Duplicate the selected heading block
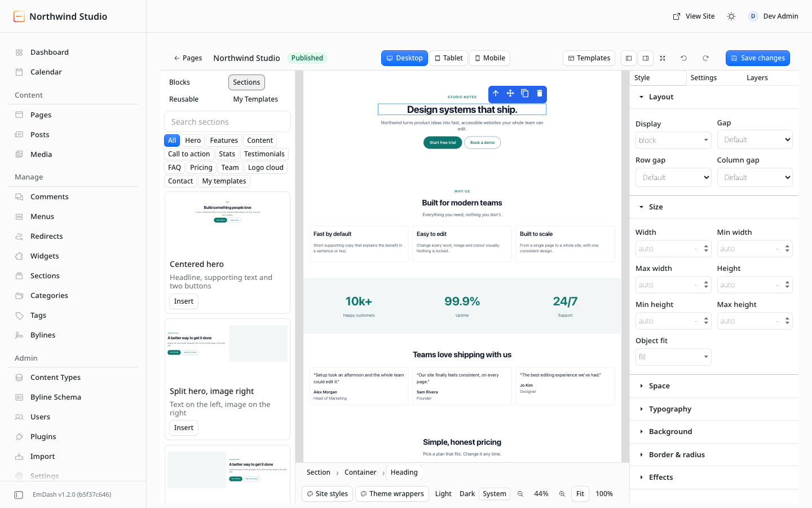The image size is (812, 508). pyautogui.click(x=525, y=94)
